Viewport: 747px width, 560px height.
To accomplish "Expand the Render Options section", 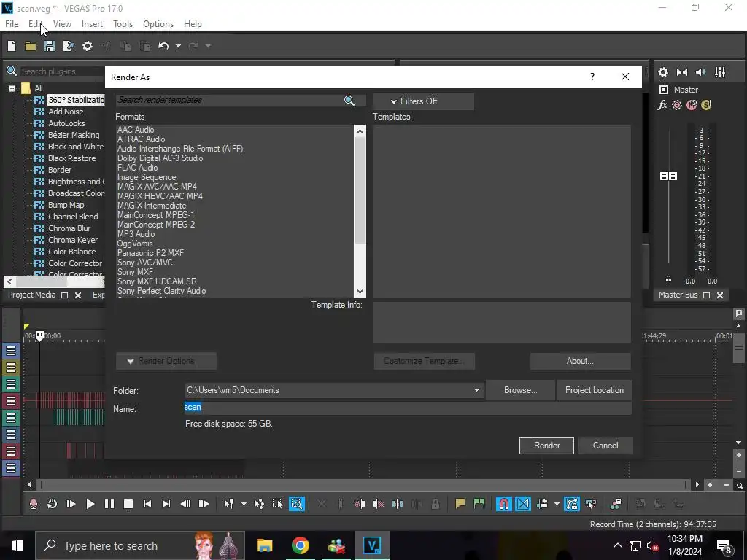I will click(166, 361).
